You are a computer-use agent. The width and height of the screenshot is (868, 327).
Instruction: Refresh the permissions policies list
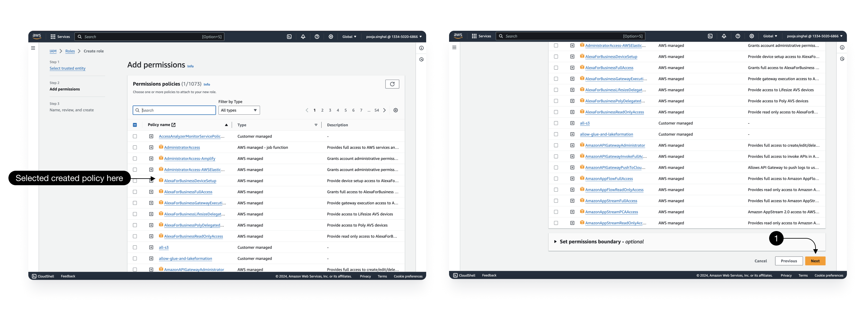(x=392, y=84)
